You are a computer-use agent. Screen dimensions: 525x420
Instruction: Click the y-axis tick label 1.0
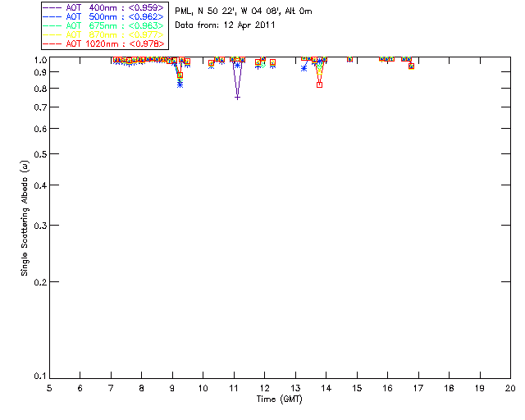40,60
